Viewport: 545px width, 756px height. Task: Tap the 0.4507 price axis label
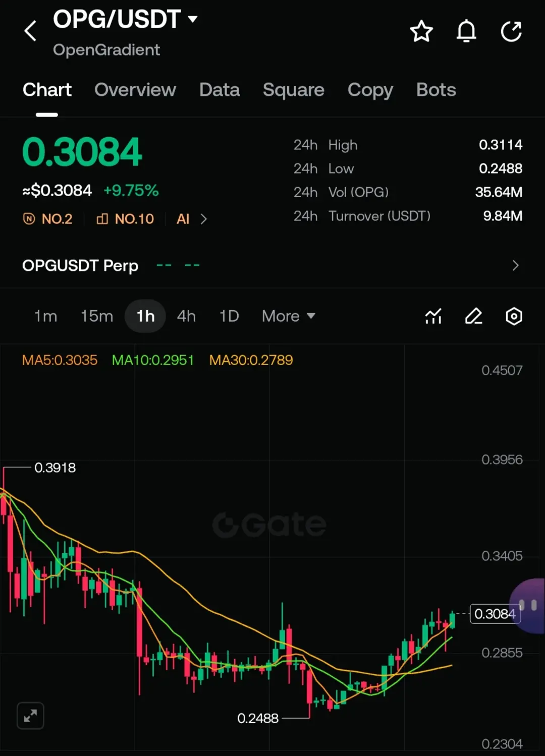click(x=502, y=370)
